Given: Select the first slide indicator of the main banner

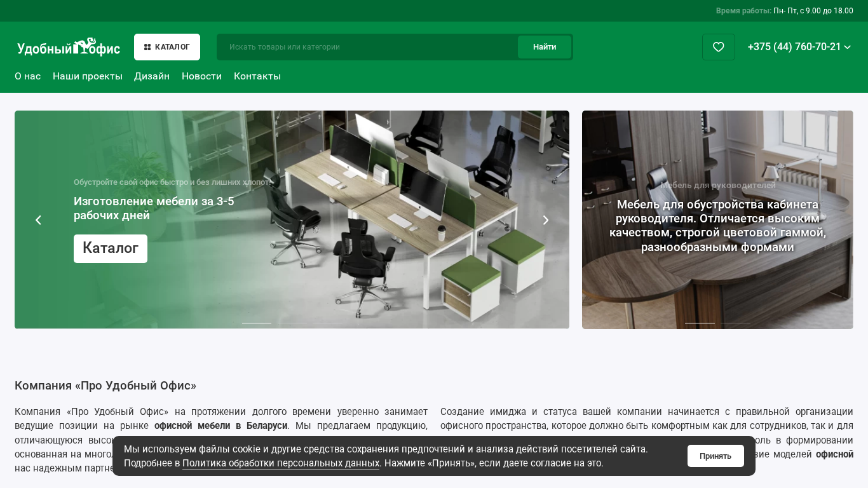Looking at the screenshot, I should click(257, 323).
